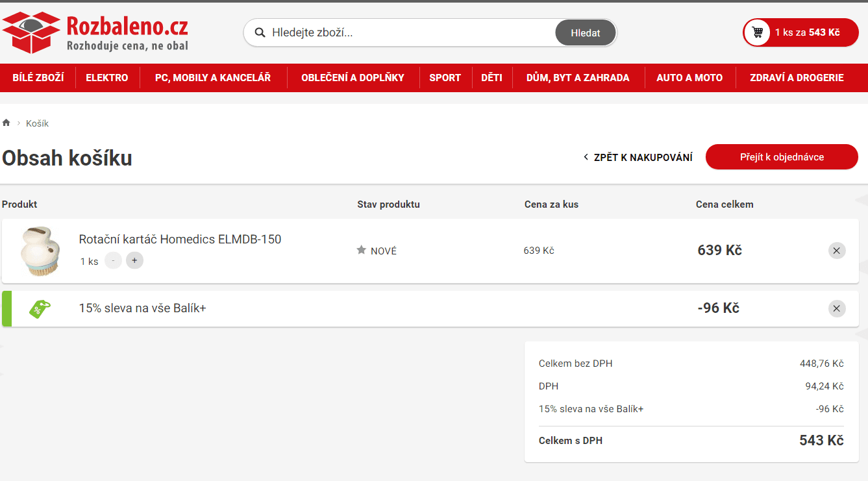
Task: Select PC, mobily a kancelář category
Action: coord(212,78)
